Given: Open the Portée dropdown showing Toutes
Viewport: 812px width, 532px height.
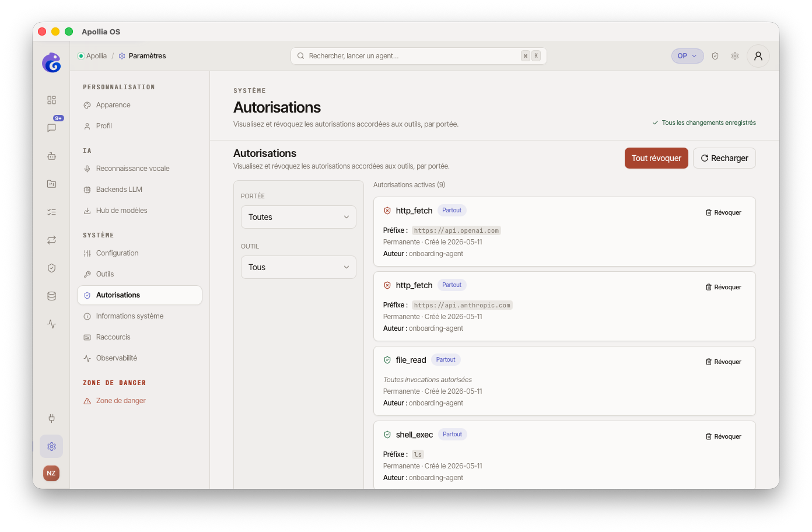Looking at the screenshot, I should pos(299,217).
